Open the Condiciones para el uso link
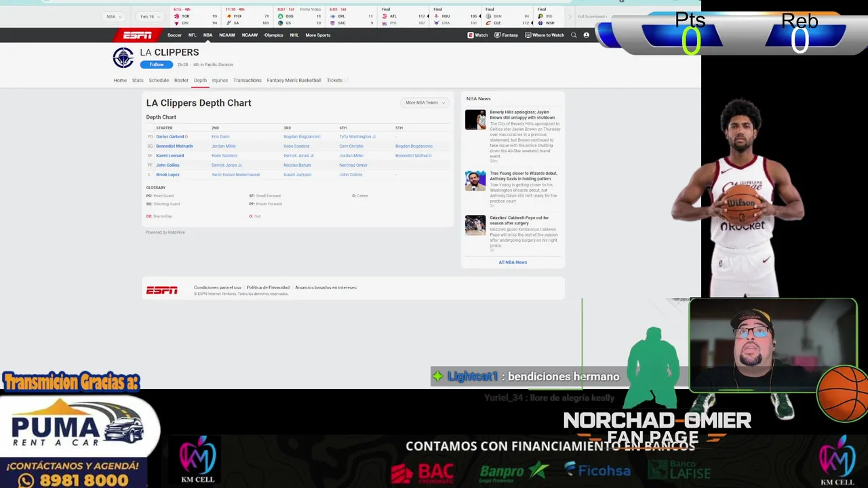 (218, 287)
